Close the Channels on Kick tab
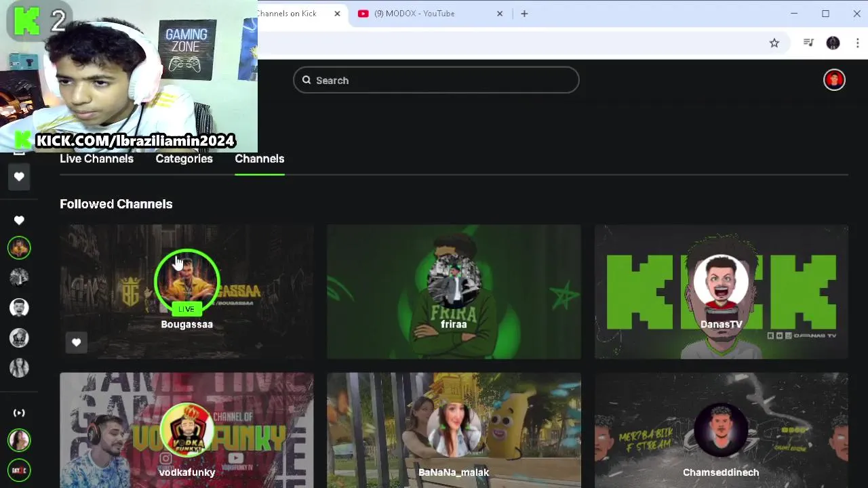 (337, 14)
